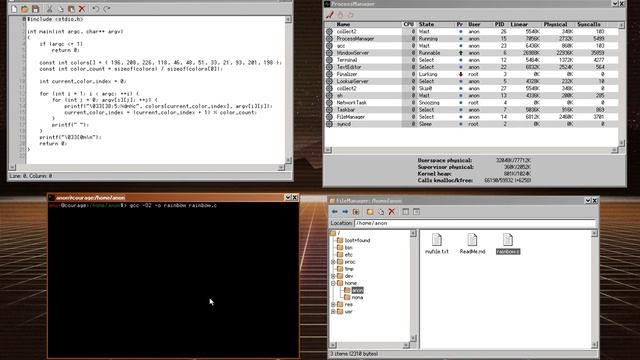Image resolution: width=640 pixels, height=360 pixels.
Task: Click the Save floppy icon in TextEditor
Action: (36, 9)
